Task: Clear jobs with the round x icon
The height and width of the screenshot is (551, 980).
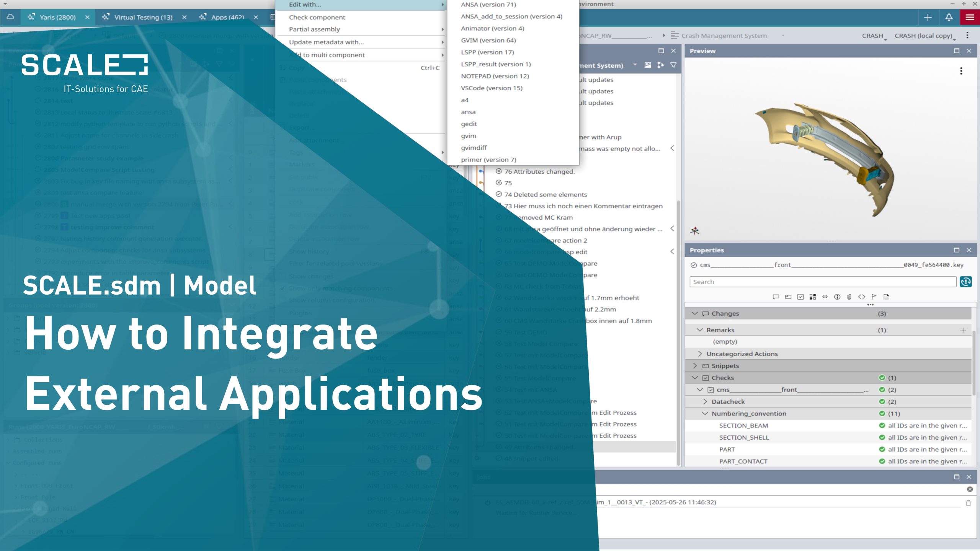Action: coord(970,489)
